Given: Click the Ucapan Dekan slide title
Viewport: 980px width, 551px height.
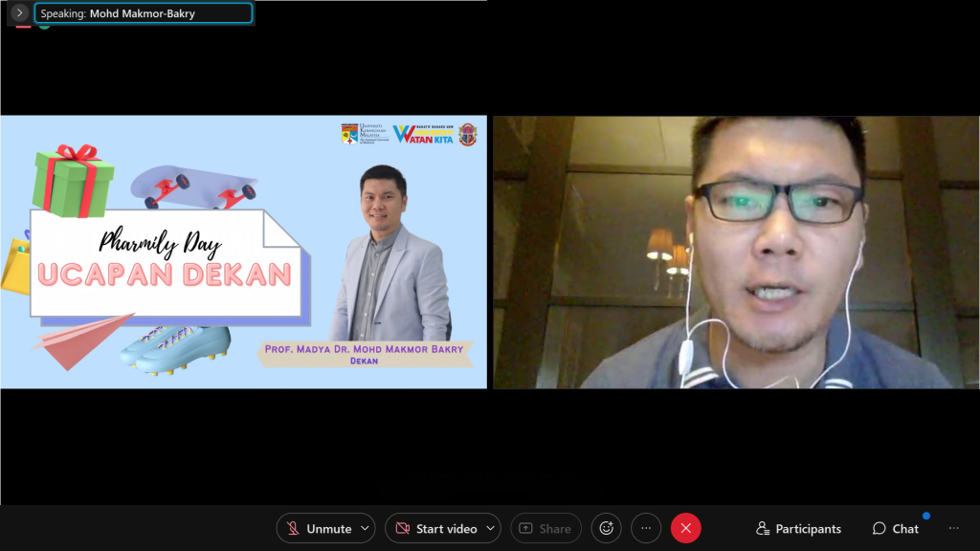Looking at the screenshot, I should point(165,275).
